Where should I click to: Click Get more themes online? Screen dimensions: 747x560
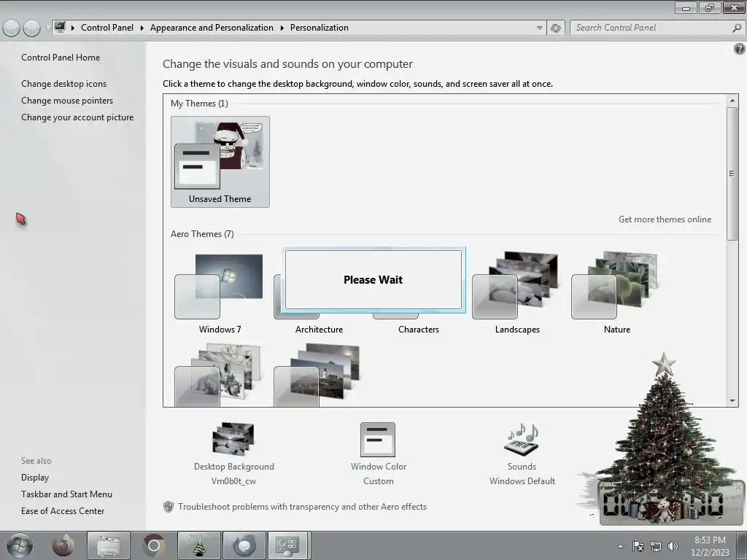(665, 219)
